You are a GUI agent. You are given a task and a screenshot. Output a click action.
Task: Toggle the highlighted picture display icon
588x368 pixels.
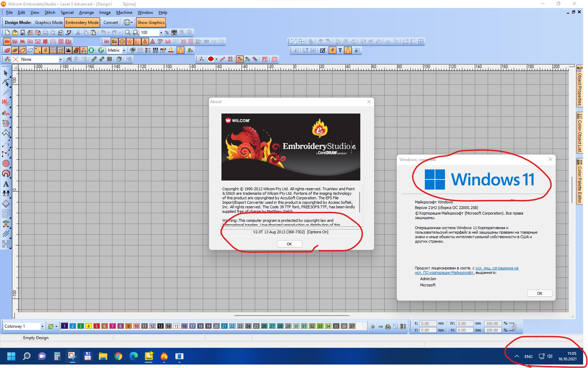coord(68,50)
